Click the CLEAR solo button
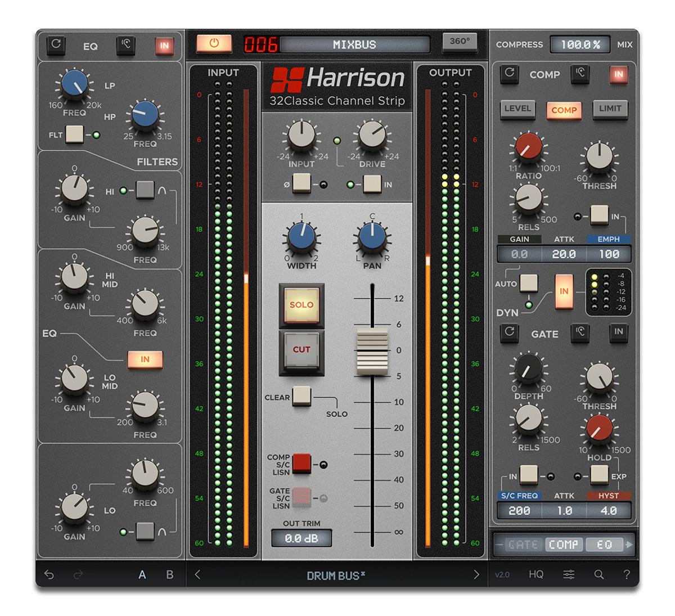This screenshot has height=616, width=675. click(x=301, y=395)
